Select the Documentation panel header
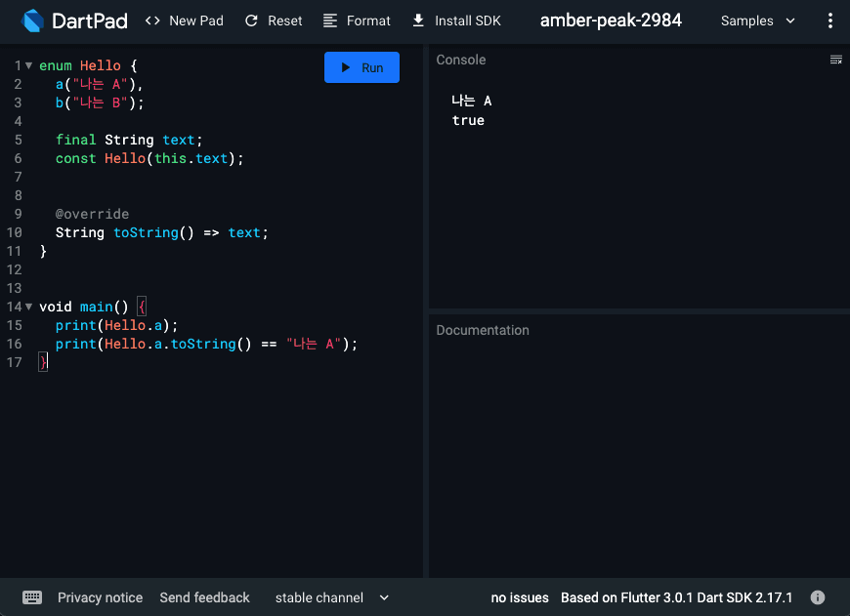The height and width of the screenshot is (616, 850). 483,330
